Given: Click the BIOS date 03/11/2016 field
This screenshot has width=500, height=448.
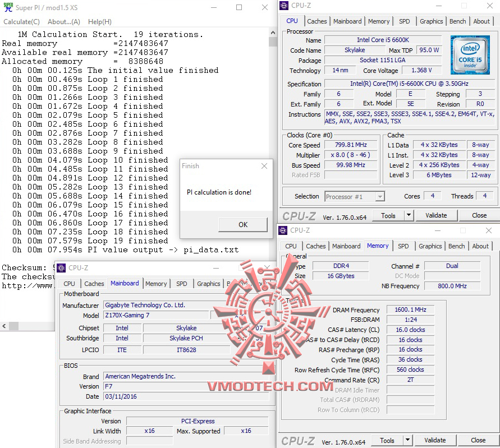Looking at the screenshot, I should [x=186, y=397].
